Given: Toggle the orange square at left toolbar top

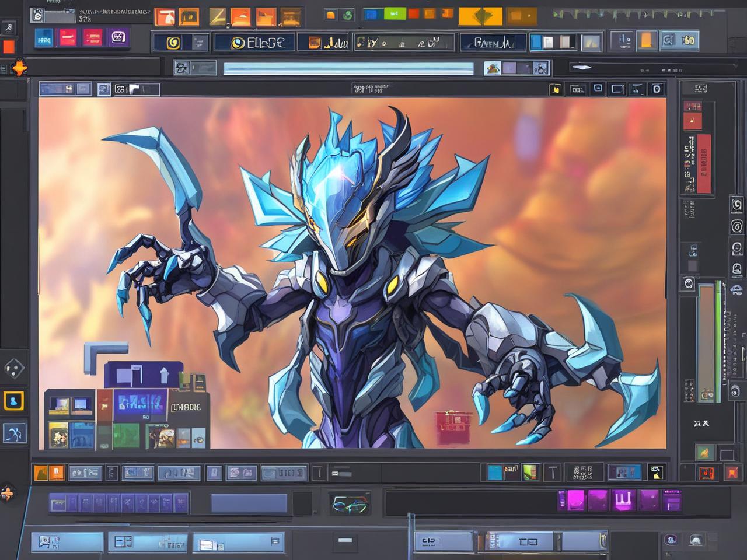Looking at the screenshot, I should [9, 47].
